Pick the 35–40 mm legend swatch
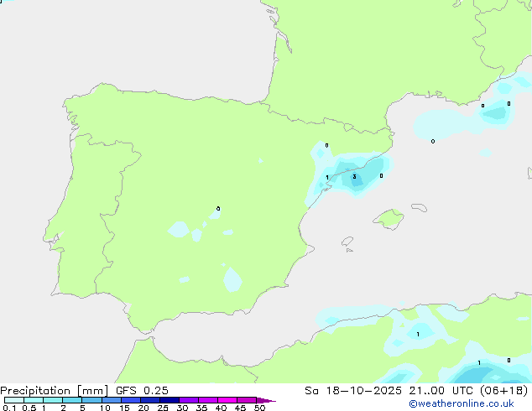The height and width of the screenshot is (411, 532). coord(207,400)
